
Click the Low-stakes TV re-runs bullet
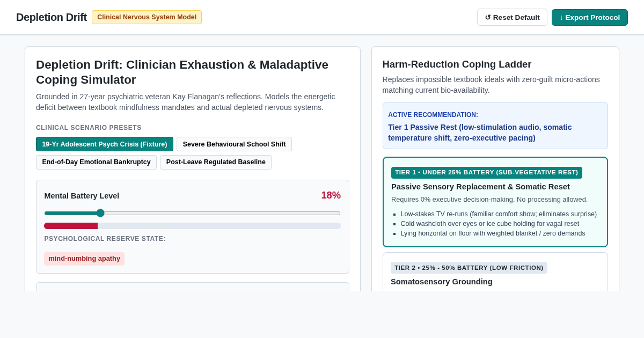[x=499, y=214]
